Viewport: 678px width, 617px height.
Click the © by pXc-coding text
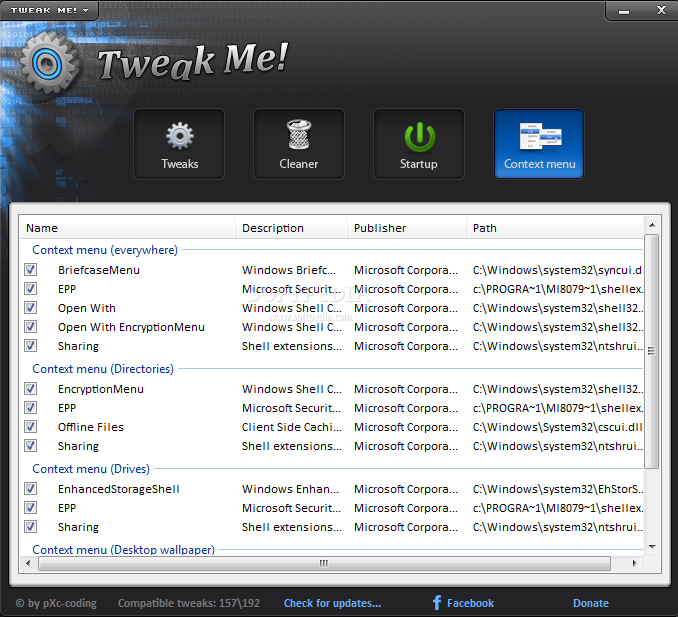pyautogui.click(x=56, y=603)
